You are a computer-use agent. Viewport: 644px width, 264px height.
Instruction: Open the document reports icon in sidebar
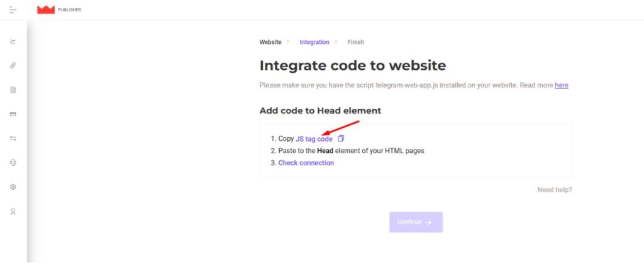click(13, 90)
